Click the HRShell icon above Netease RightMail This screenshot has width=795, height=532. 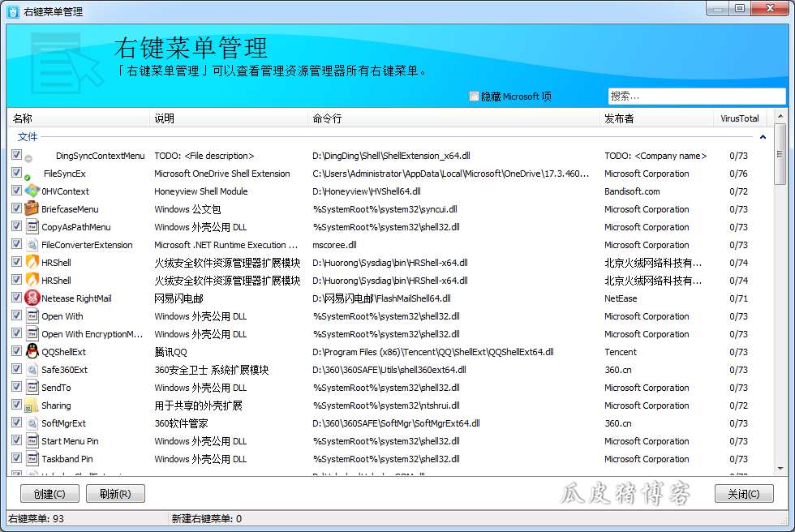pos(32,280)
